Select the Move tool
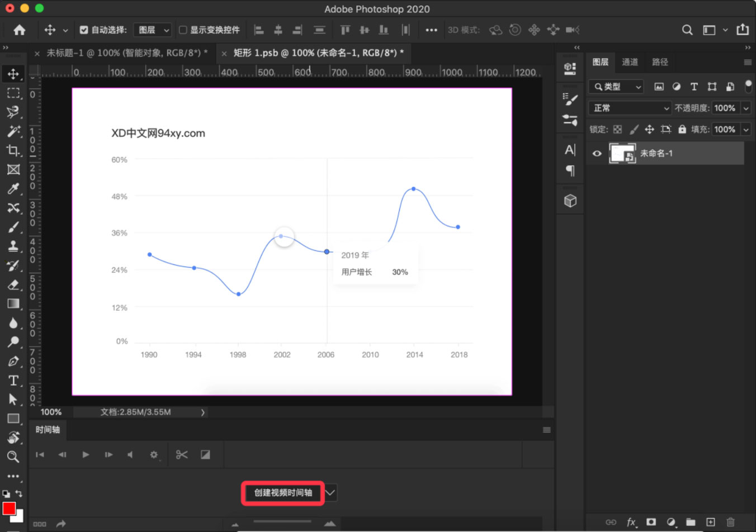This screenshot has height=532, width=756. pos(13,74)
